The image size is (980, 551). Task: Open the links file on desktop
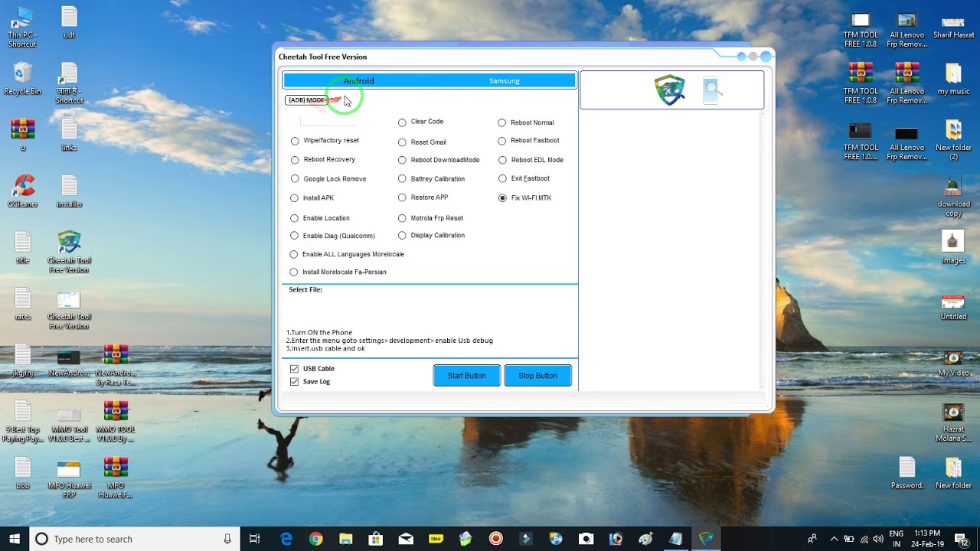tap(69, 135)
